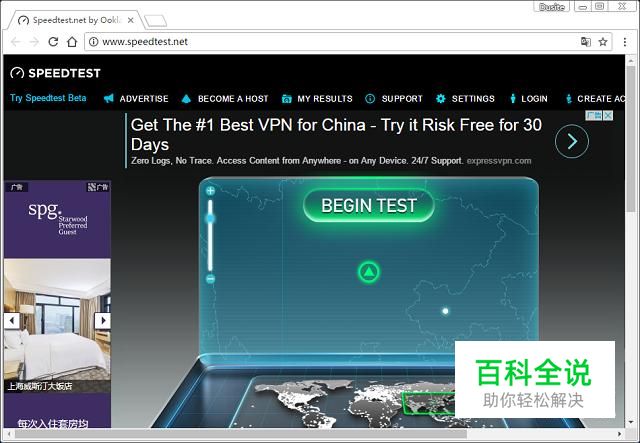View site information icon in address bar
Viewport: 640px width, 443px height.
click(93, 42)
